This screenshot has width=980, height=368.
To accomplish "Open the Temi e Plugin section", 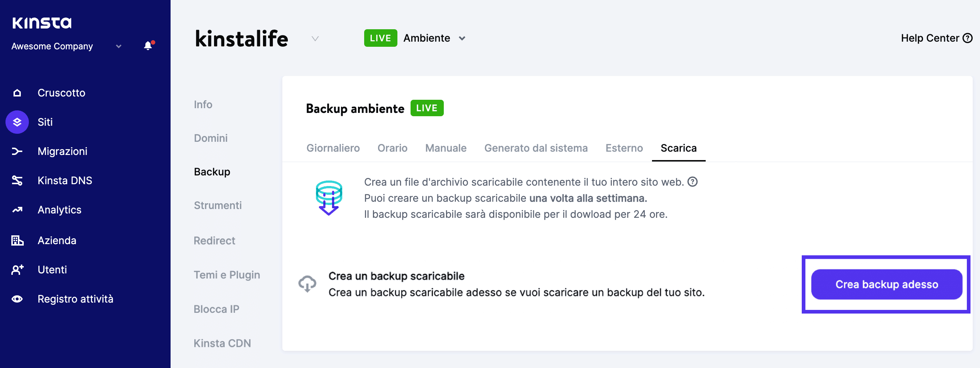I will 227,274.
